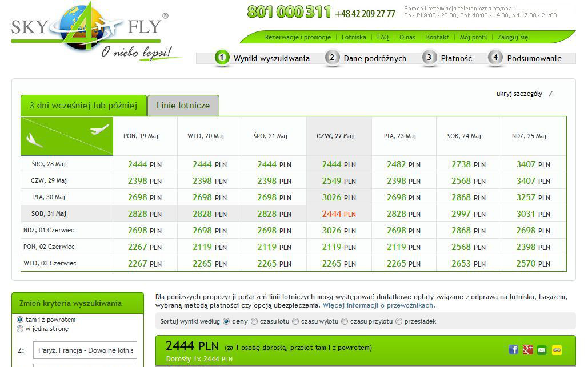Pick 2570 PLN in the WTO 03 Czerwiec row
588x367 pixels.
(533, 263)
